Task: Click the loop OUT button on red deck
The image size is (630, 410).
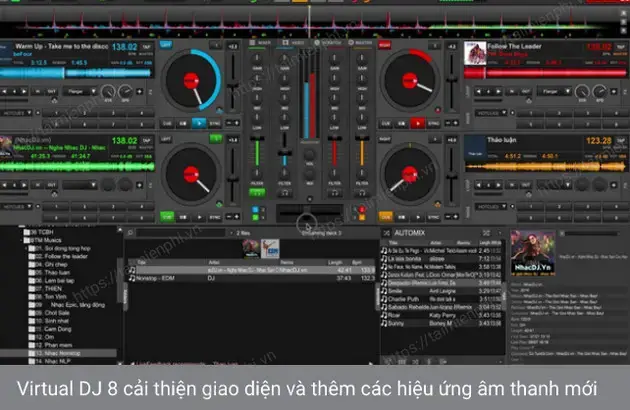Action: [x=526, y=92]
